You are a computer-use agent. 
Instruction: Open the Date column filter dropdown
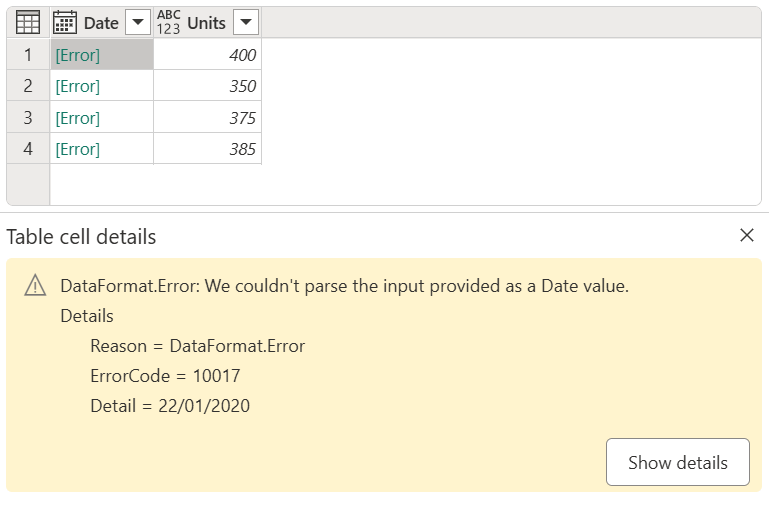point(138,23)
